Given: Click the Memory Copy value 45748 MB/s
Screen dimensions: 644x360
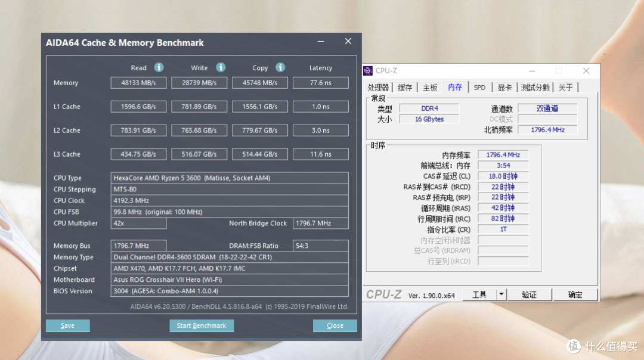Looking at the screenshot, I should (x=260, y=82).
